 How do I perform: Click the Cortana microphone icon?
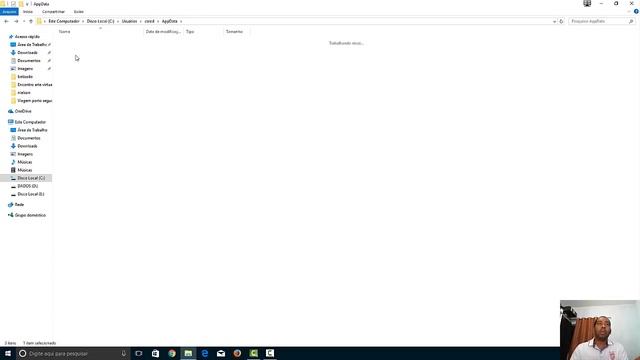click(x=124, y=353)
